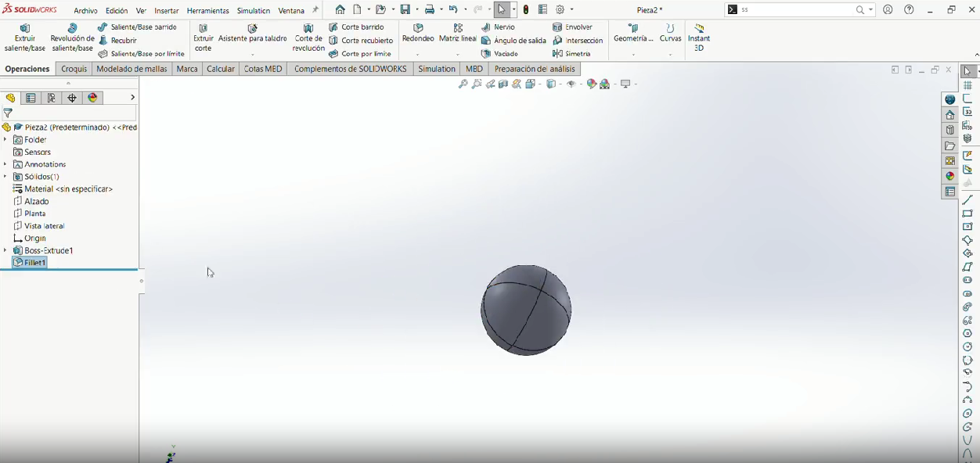The height and width of the screenshot is (463, 980).
Task: Open the PropertyManager tab in the feature panel
Action: click(31, 98)
